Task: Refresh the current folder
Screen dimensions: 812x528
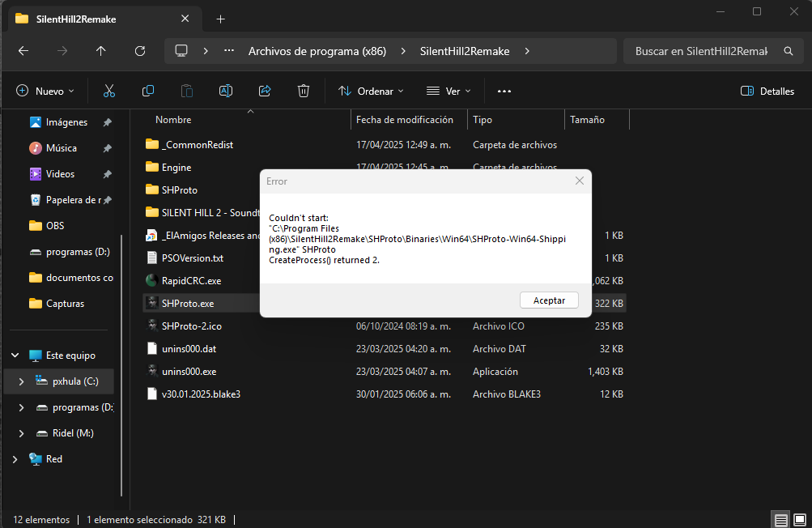Action: [140, 51]
